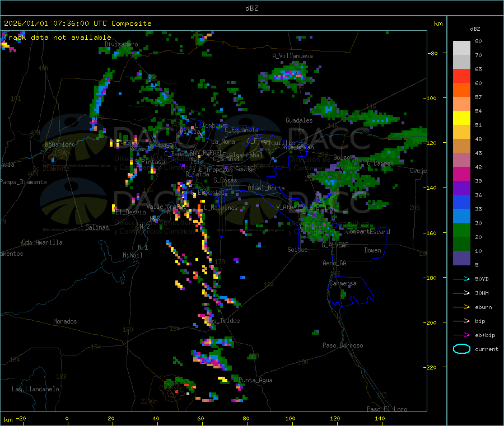This screenshot has height=426, width=504.
Task: Click the 'CompantEscand' map label
Action: pos(368,231)
